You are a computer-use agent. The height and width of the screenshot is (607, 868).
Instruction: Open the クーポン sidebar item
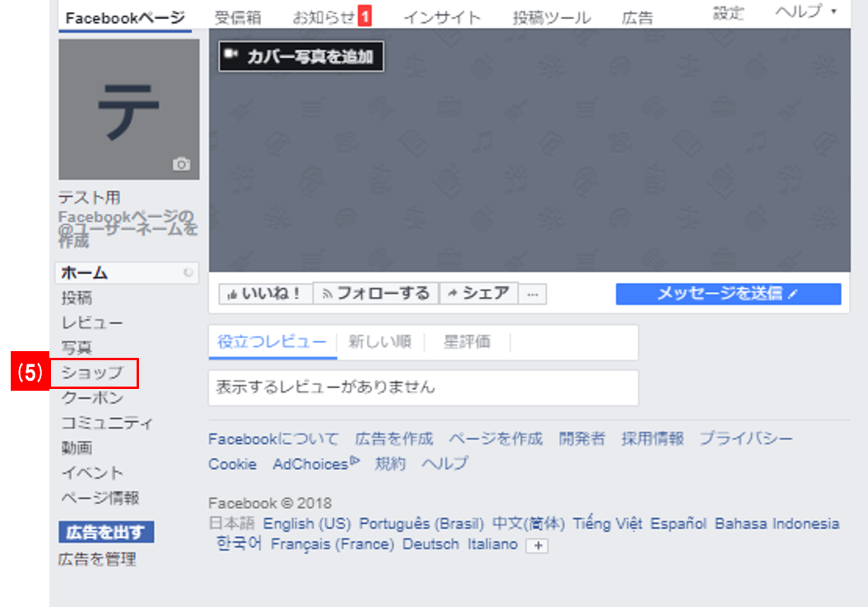click(92, 398)
